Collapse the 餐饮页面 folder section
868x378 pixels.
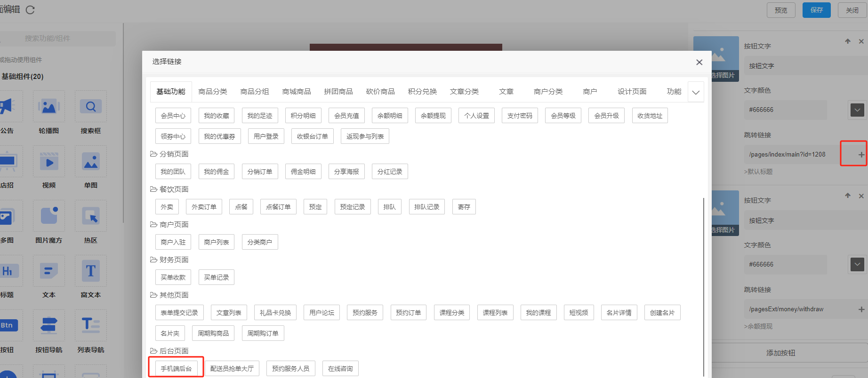(153, 189)
